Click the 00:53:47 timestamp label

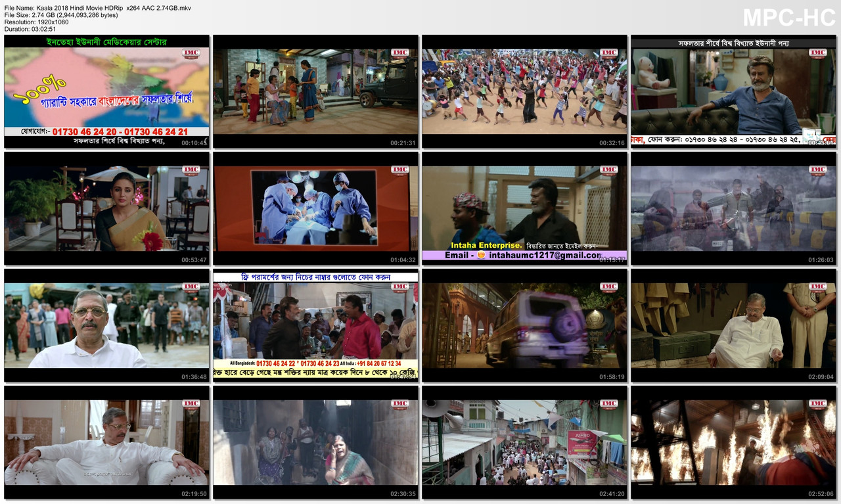[x=194, y=260]
